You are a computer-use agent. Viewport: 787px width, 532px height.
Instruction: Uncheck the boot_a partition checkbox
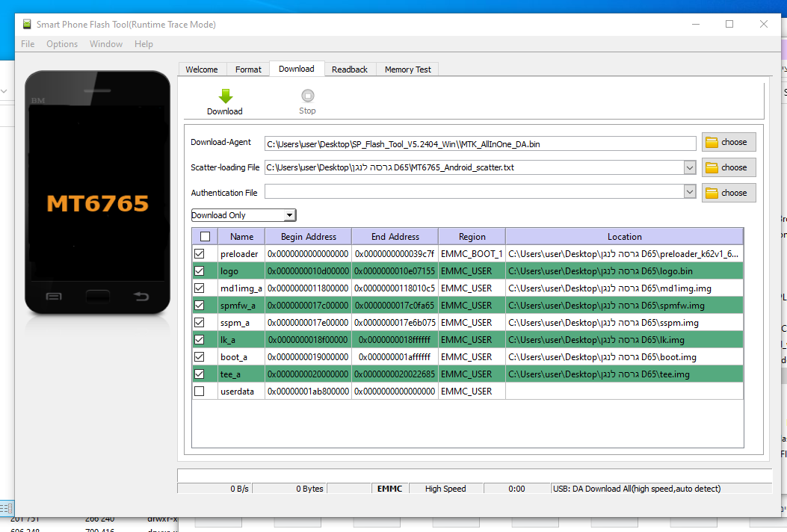[x=200, y=357]
